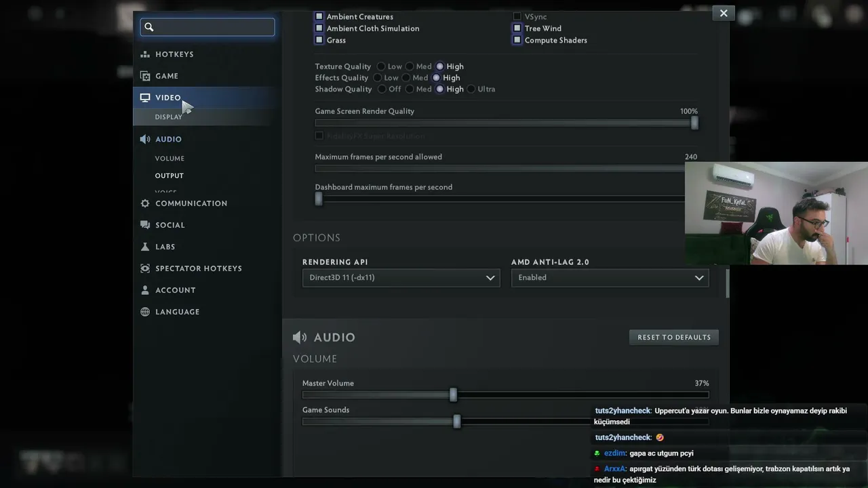Click the Hotkeys keyboard icon in sidebar

point(145,54)
